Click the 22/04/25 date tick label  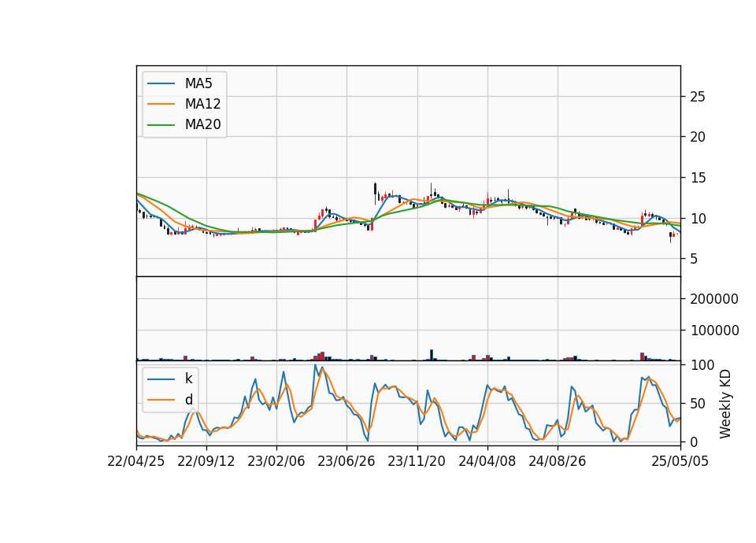pyautogui.click(x=136, y=462)
